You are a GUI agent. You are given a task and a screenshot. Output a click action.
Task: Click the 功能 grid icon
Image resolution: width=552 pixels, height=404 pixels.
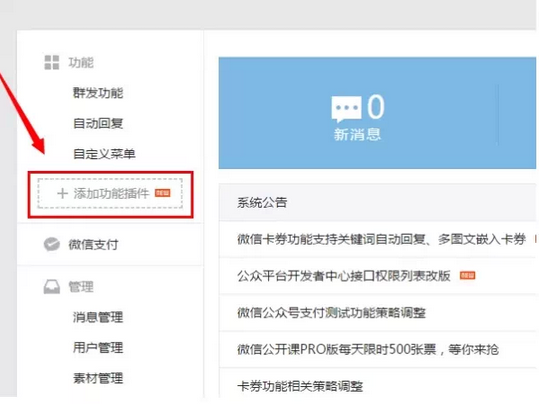coord(52,62)
